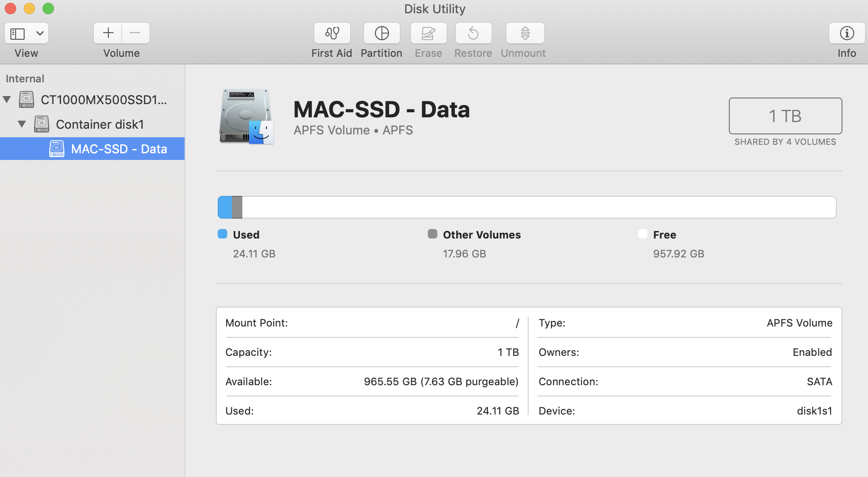This screenshot has height=477, width=868.
Task: Select Container disk1 in sidebar
Action: pos(92,124)
